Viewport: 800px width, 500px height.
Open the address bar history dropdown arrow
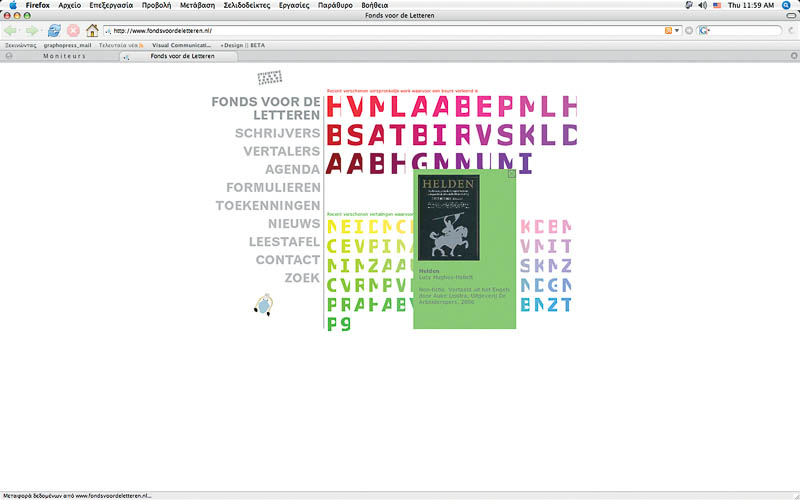click(677, 31)
